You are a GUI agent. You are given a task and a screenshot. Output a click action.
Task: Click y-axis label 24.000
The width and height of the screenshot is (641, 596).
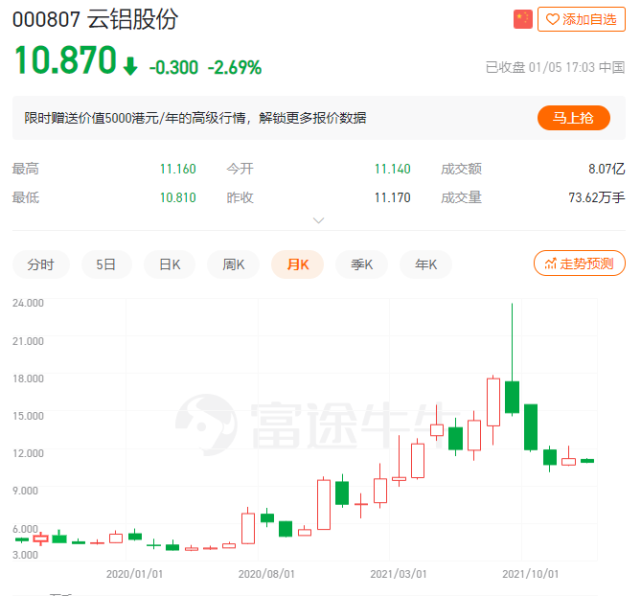click(28, 303)
